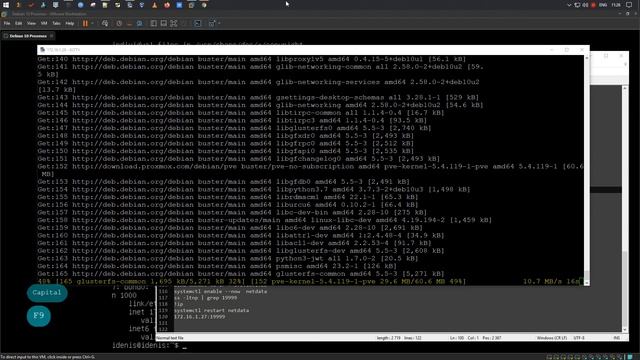640x360 pixels.
Task: Select the Debian 10 Proxmox tab
Action: [x=28, y=36]
